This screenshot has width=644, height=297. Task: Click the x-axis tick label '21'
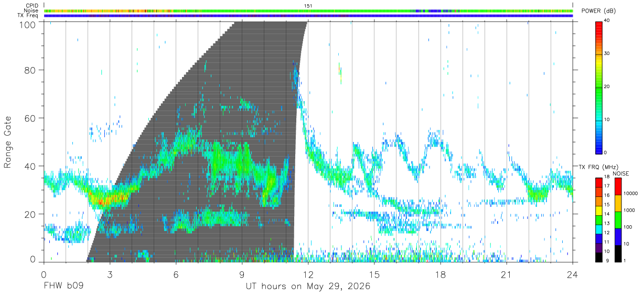click(x=506, y=274)
